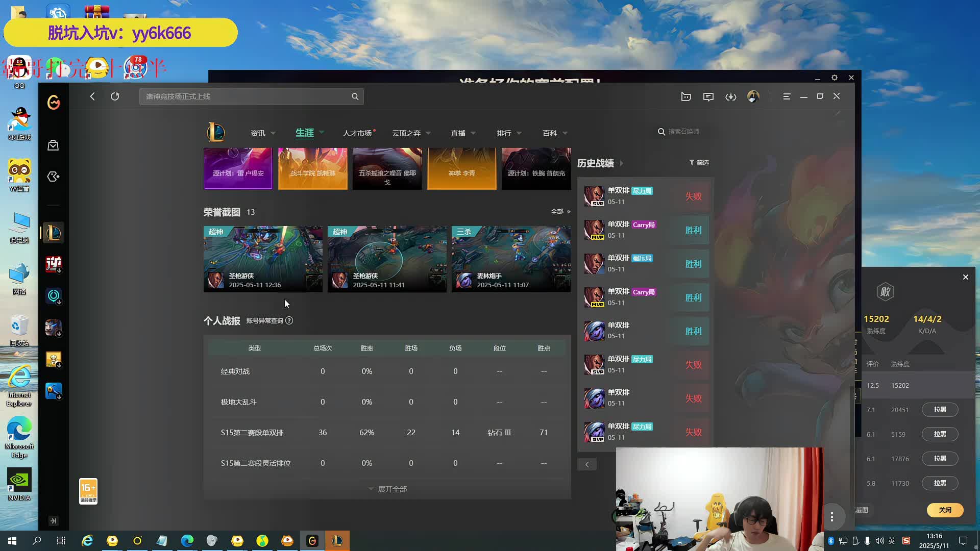The height and width of the screenshot is (551, 980).
Task: Open Task View on the taskbar
Action: pyautogui.click(x=61, y=541)
